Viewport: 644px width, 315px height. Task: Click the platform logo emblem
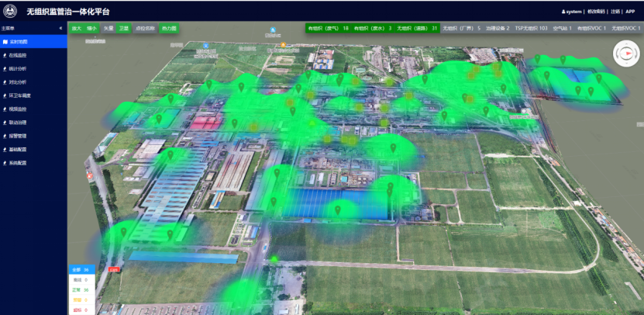(x=11, y=12)
